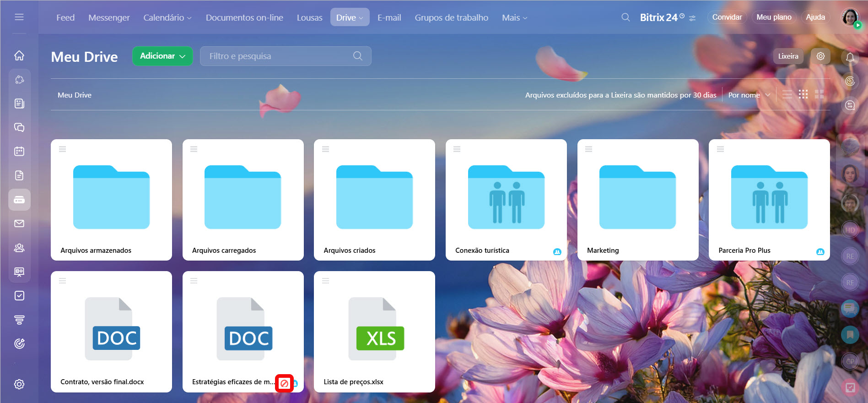This screenshot has height=403, width=868.
Task: Open Grupos de trabalho tab
Action: point(451,17)
